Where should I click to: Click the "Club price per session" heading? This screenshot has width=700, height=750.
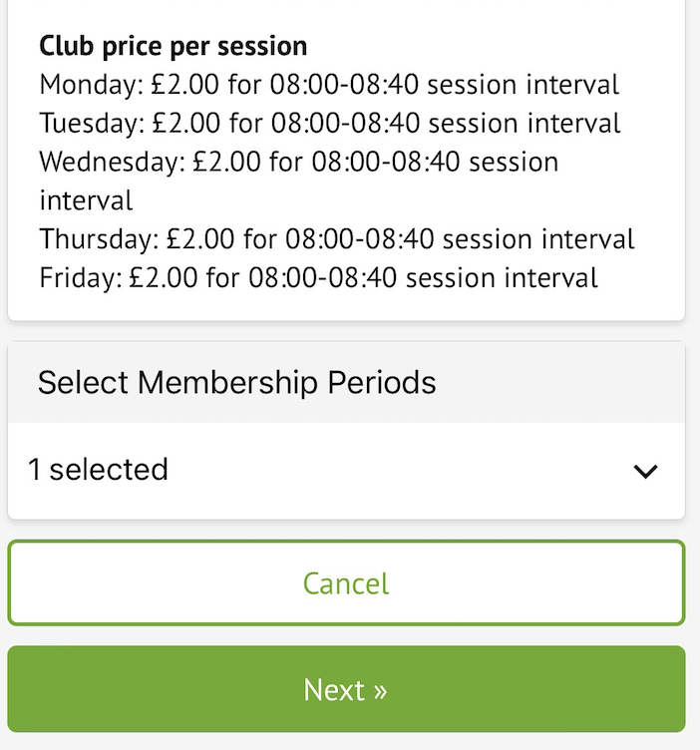tap(174, 46)
